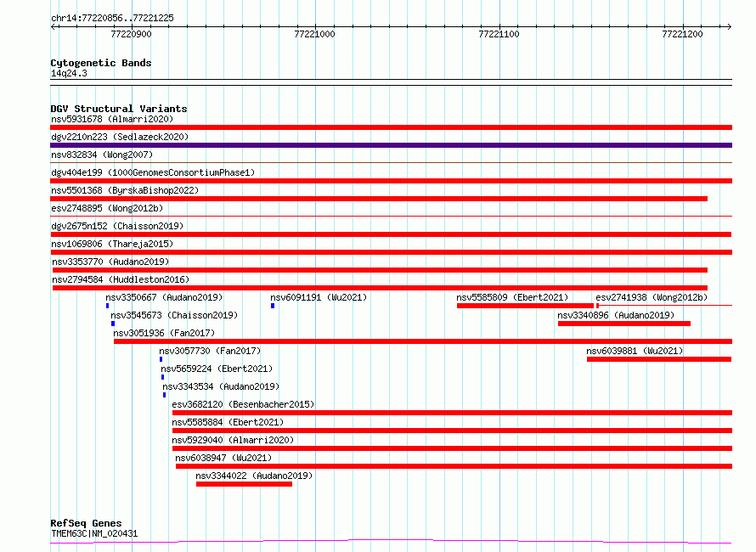Click the red nsv6039881 (Wu2021) bar
756x552 pixels.
[659, 359]
